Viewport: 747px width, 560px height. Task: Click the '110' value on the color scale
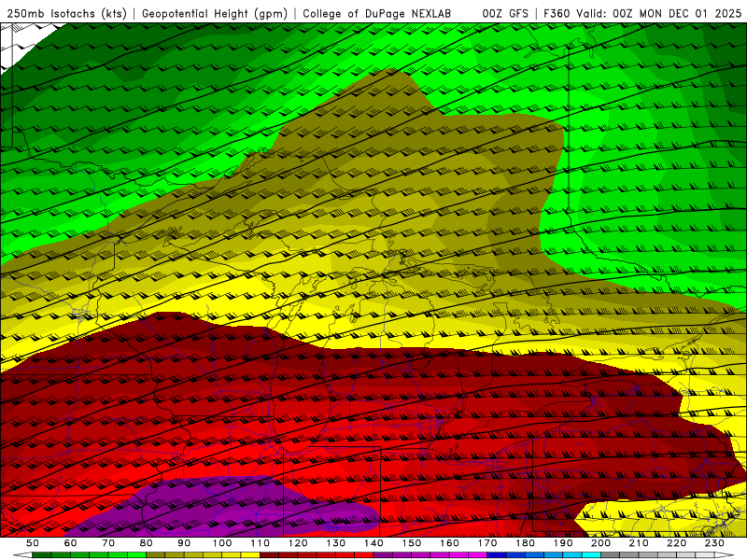click(261, 543)
